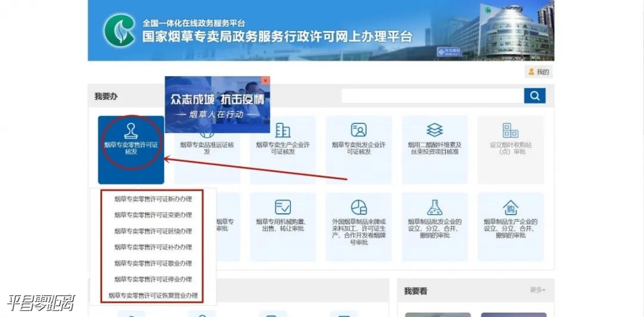Open 外国烟草制品来牌或来料加工 text link
644x317 pixels.
[358, 232]
